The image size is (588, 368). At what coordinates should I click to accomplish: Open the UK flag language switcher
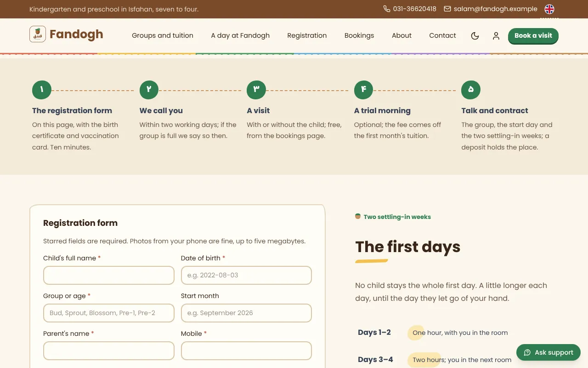pyautogui.click(x=549, y=9)
